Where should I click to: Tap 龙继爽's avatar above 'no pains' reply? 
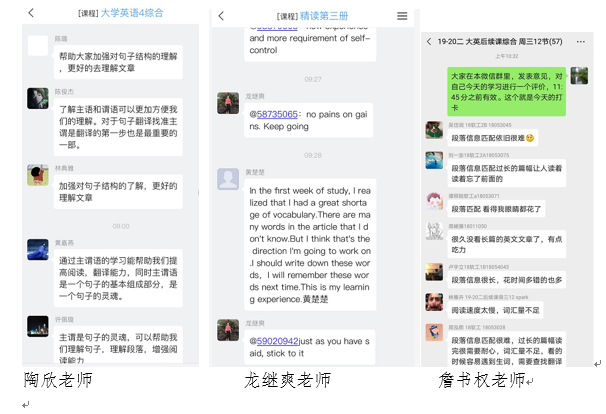(x=228, y=103)
